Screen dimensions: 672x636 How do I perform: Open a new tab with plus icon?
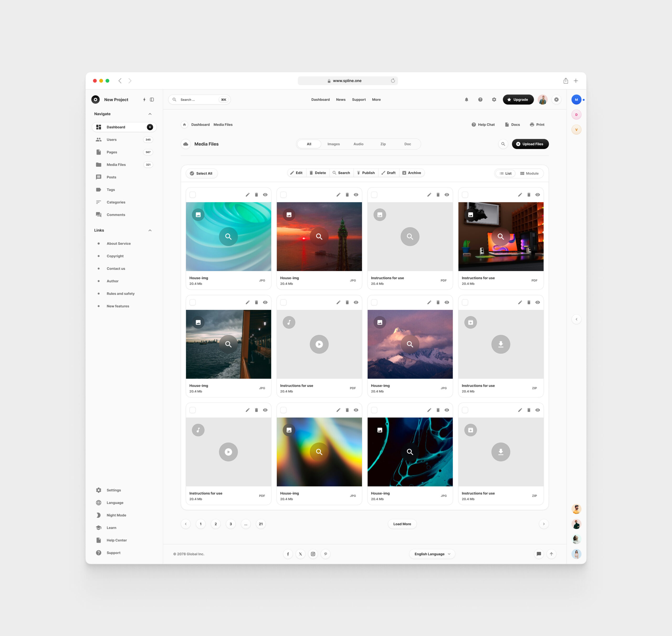pyautogui.click(x=576, y=81)
